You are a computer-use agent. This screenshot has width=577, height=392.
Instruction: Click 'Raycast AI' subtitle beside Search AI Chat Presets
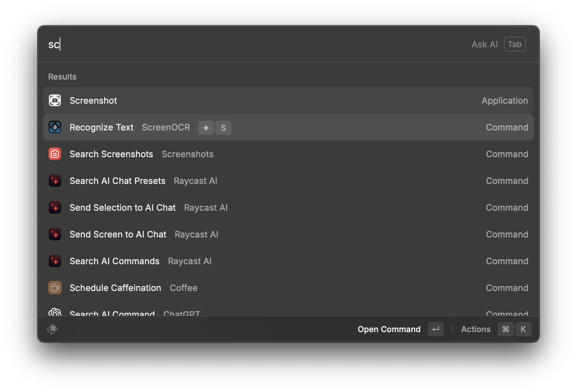195,181
